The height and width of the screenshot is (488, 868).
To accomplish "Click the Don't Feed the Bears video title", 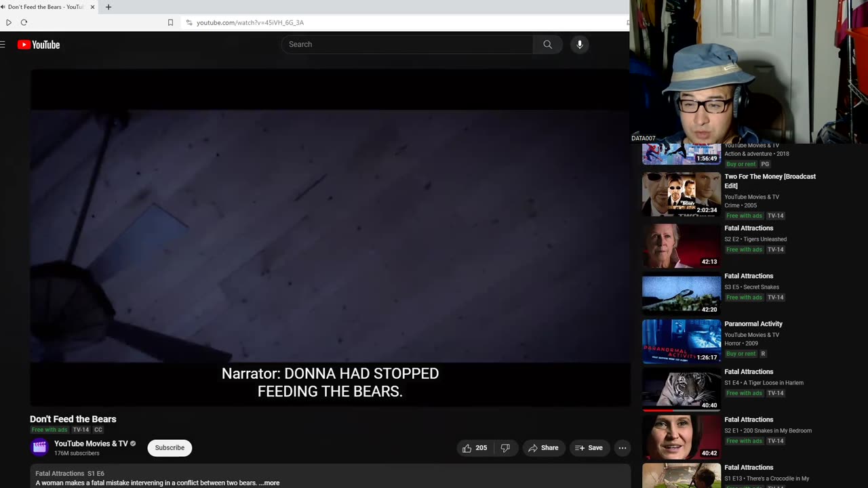I will coord(73,420).
